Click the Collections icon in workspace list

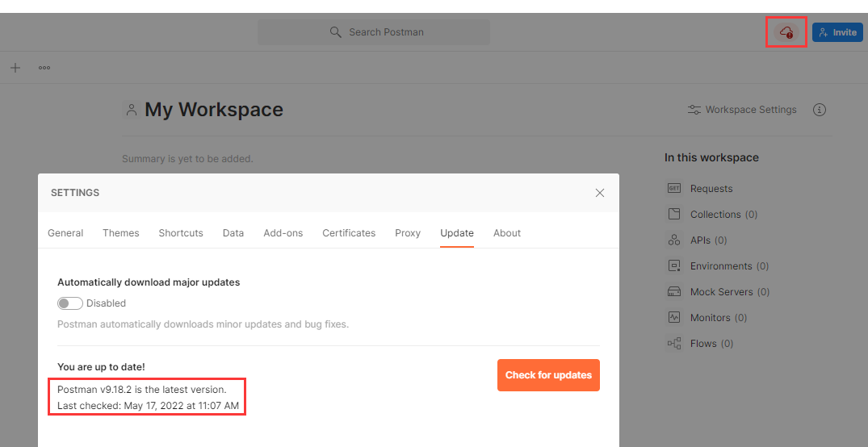(673, 215)
